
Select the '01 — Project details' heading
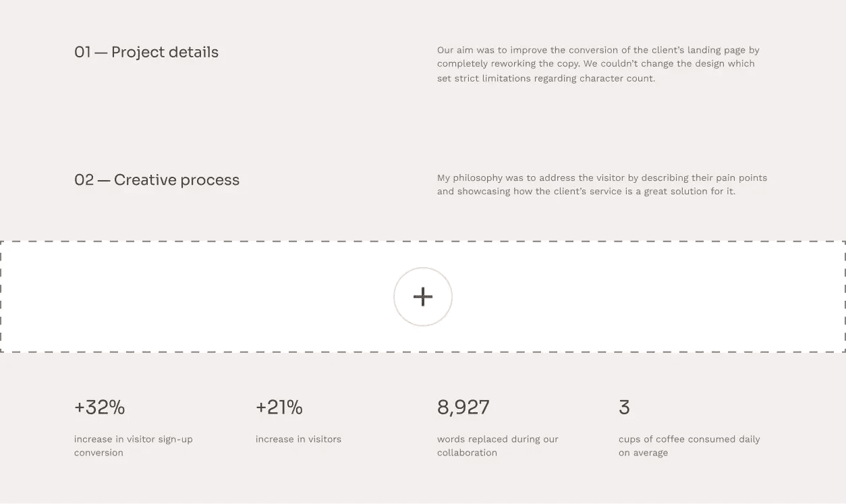click(x=146, y=52)
